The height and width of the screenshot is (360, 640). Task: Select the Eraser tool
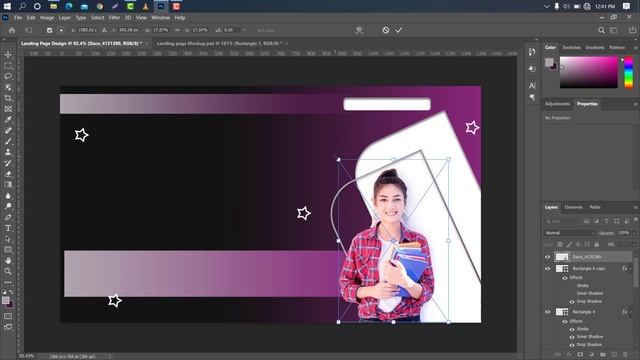pyautogui.click(x=8, y=174)
